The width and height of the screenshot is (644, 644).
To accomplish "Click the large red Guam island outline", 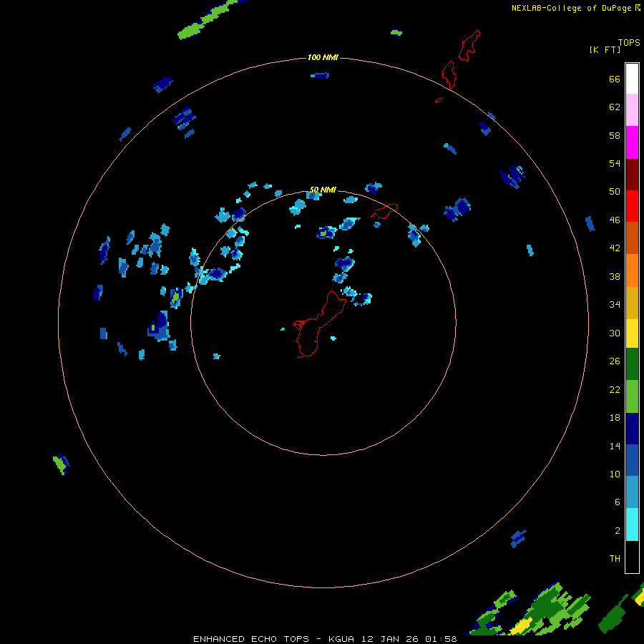I will (x=320, y=324).
